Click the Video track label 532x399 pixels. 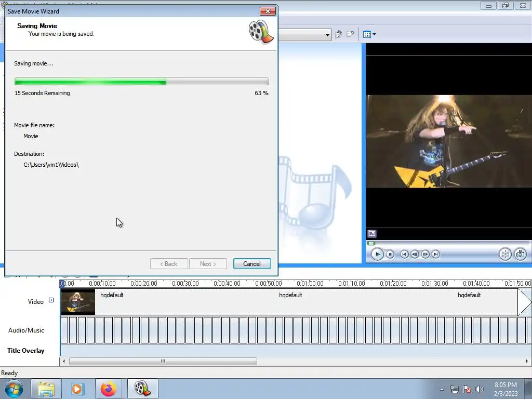coord(36,302)
